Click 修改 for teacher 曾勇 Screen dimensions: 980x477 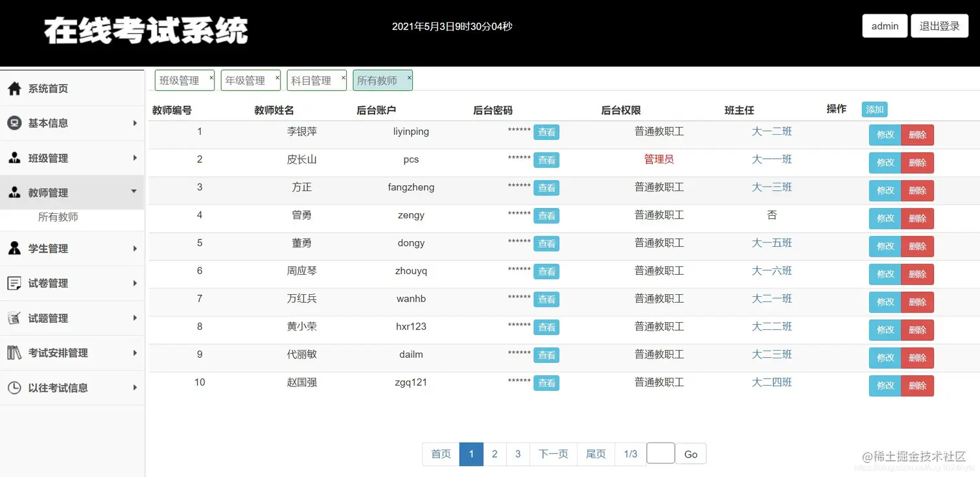885,218
